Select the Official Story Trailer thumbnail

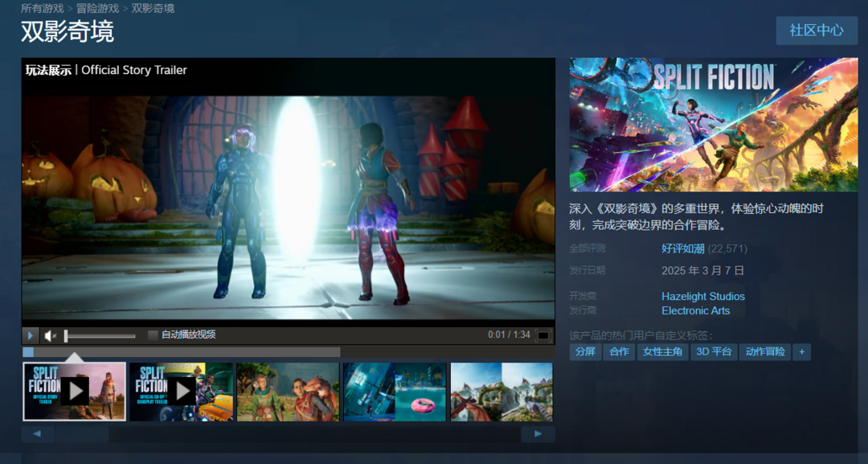(x=74, y=392)
